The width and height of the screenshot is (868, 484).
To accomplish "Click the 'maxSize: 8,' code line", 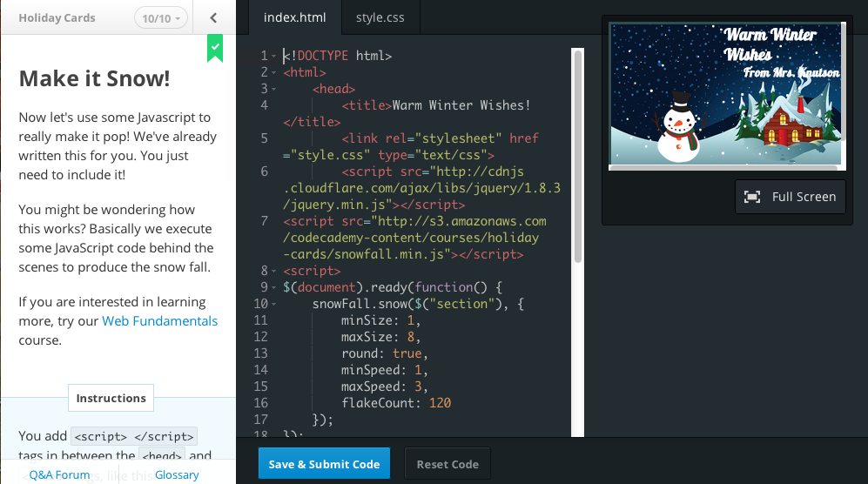I will pyautogui.click(x=380, y=337).
